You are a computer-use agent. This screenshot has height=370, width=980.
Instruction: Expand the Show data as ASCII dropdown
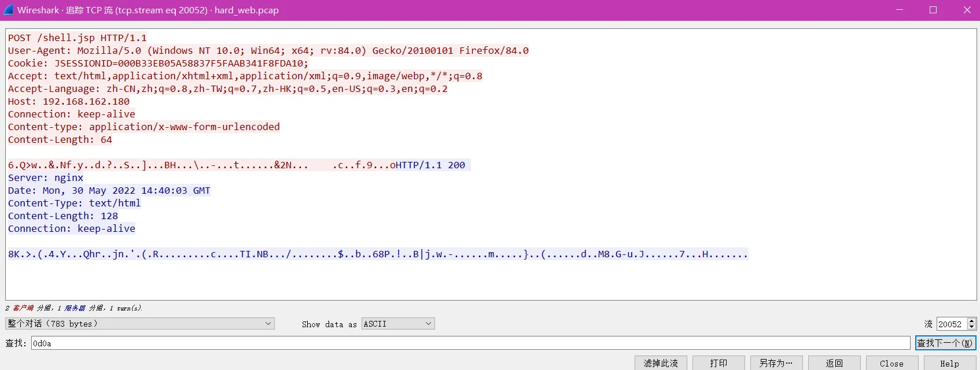tap(398, 324)
